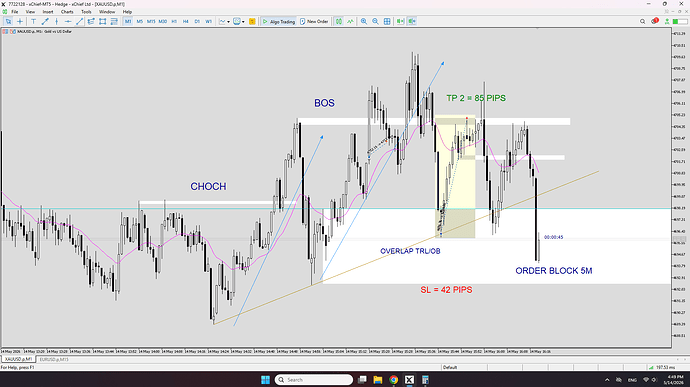Image resolution: width=690 pixels, height=387 pixels.
Task: Toggle Algo Trading
Action: pyautogui.click(x=279, y=21)
